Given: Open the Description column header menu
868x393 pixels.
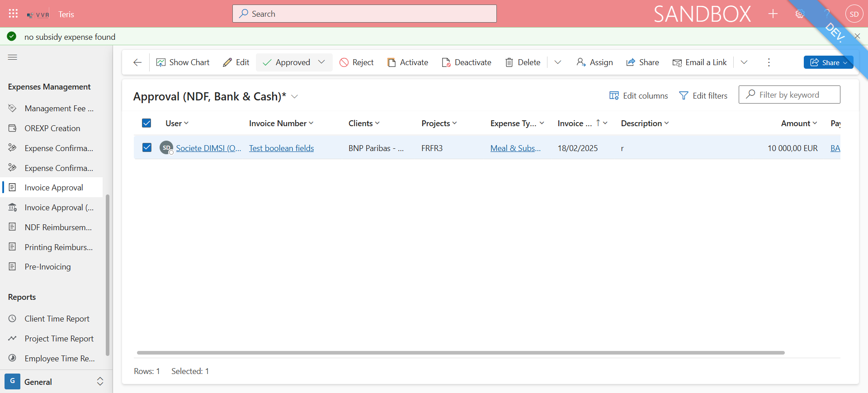Looking at the screenshot, I should (645, 123).
